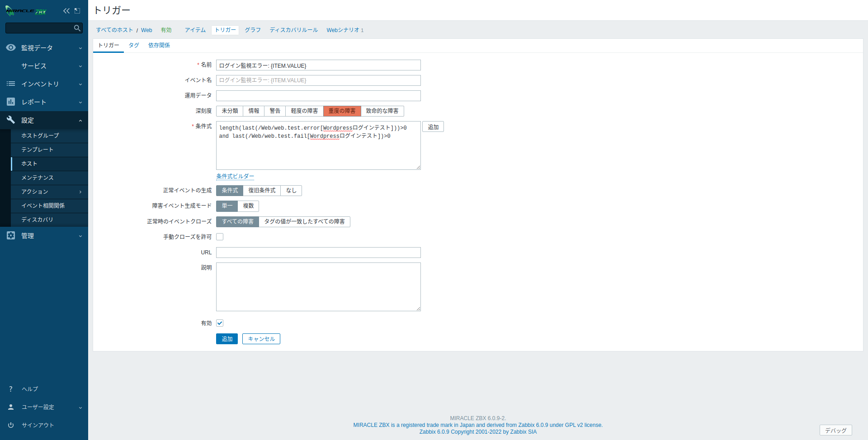This screenshot has width=868, height=440.
Task: Open 監視データ via the eye icon
Action: pyautogui.click(x=11, y=48)
